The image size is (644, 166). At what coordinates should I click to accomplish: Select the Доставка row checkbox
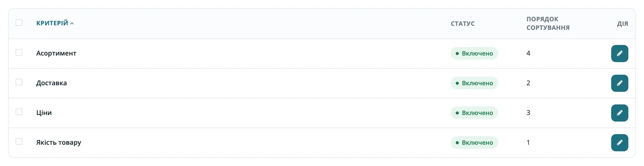tap(19, 82)
